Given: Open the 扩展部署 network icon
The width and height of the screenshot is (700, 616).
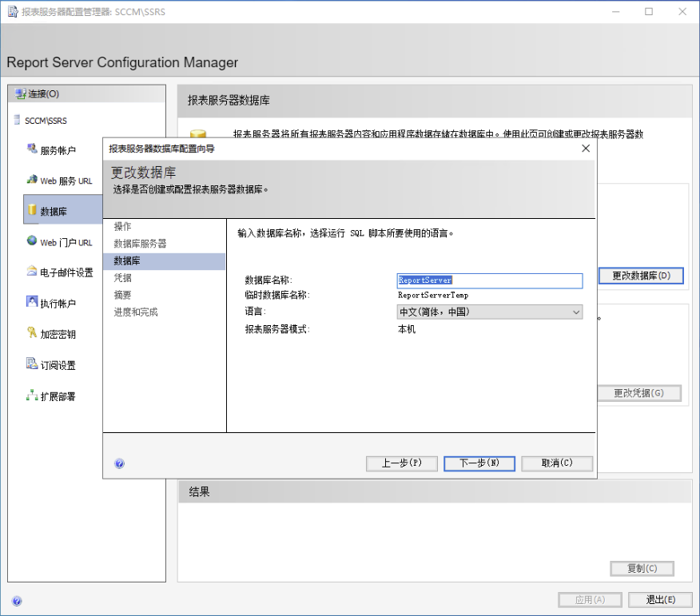Looking at the screenshot, I should 32,395.
